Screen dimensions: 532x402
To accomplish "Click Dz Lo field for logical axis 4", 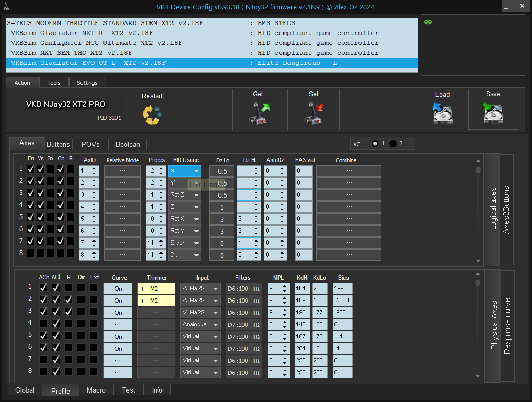I will [x=222, y=207].
